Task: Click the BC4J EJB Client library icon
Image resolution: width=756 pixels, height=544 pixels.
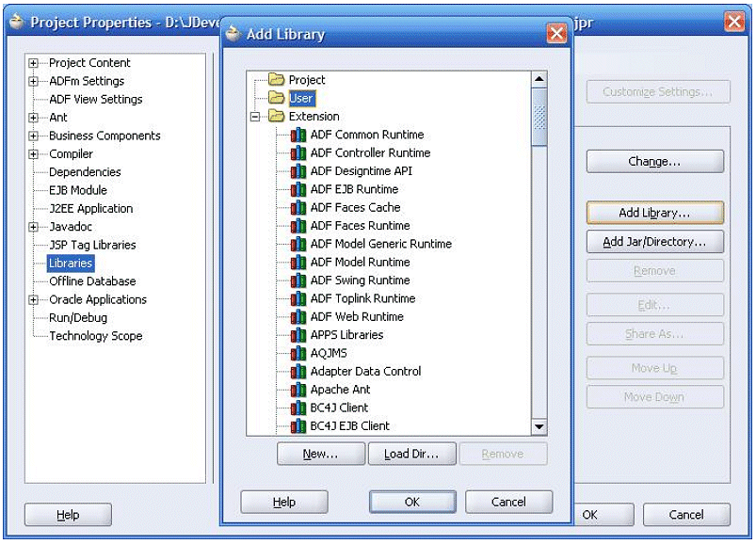Action: pyautogui.click(x=298, y=426)
